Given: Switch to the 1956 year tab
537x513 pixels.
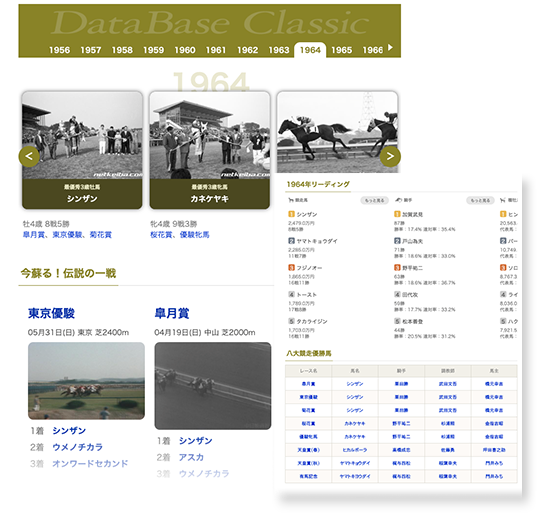Looking at the screenshot, I should click(60, 50).
